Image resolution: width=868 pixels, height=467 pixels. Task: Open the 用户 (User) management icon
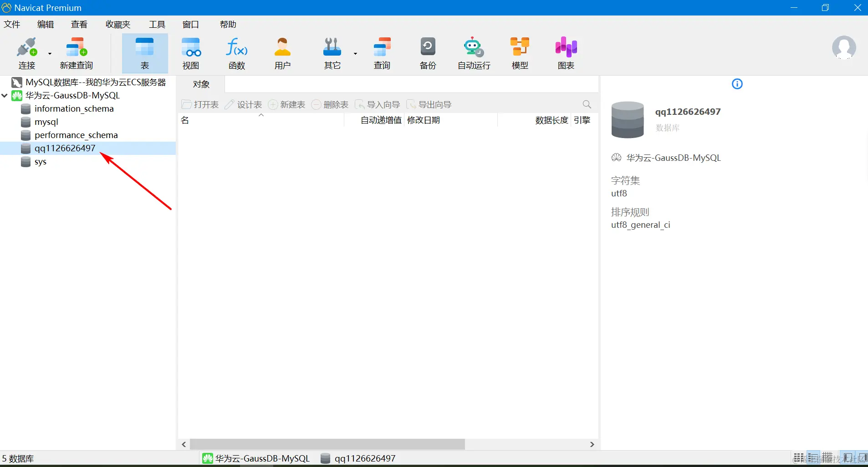tap(282, 53)
